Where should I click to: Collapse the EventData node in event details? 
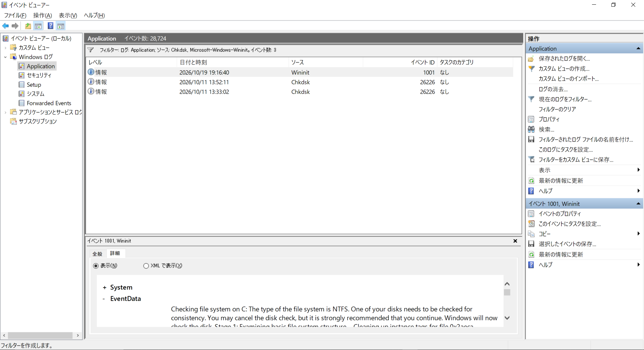coord(104,299)
